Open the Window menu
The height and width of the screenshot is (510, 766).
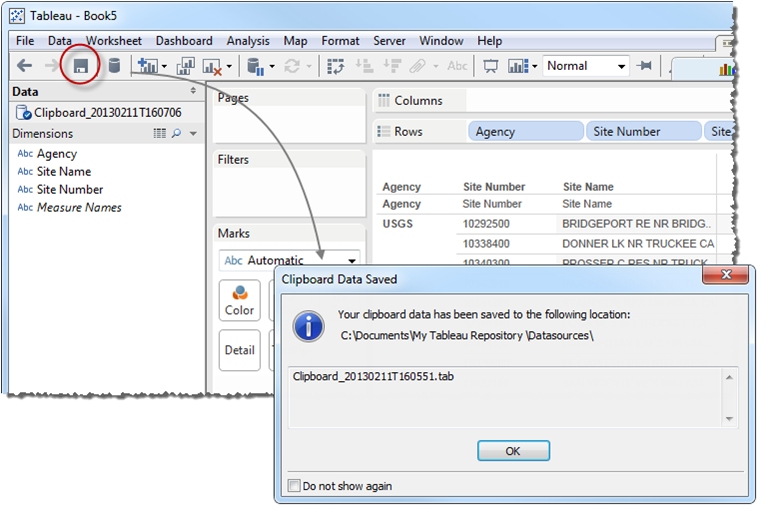click(x=441, y=41)
